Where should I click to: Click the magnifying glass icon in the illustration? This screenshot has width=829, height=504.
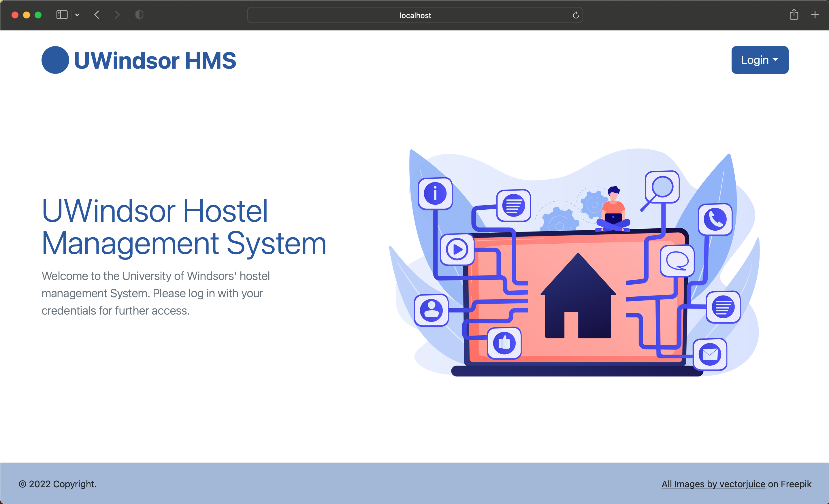point(662,187)
